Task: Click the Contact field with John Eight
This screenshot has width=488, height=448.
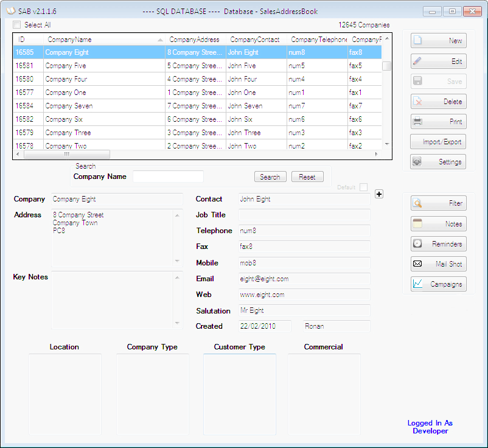Action: point(304,199)
